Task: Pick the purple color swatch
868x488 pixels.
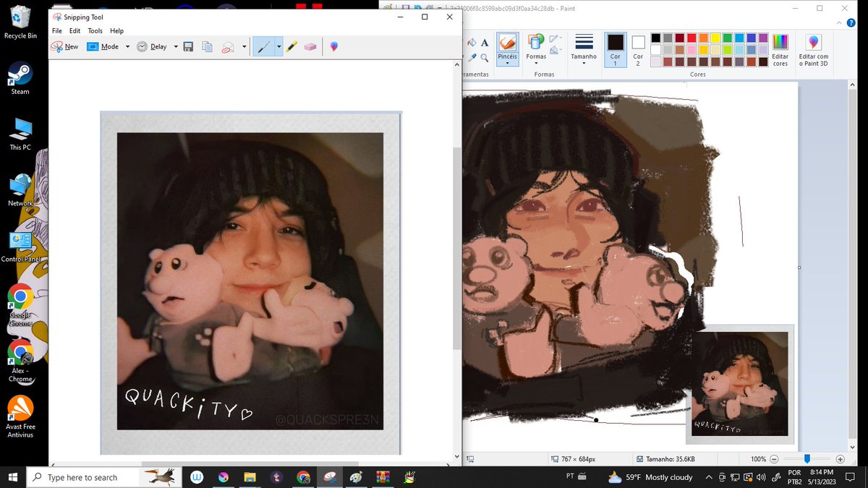Action: [763, 38]
